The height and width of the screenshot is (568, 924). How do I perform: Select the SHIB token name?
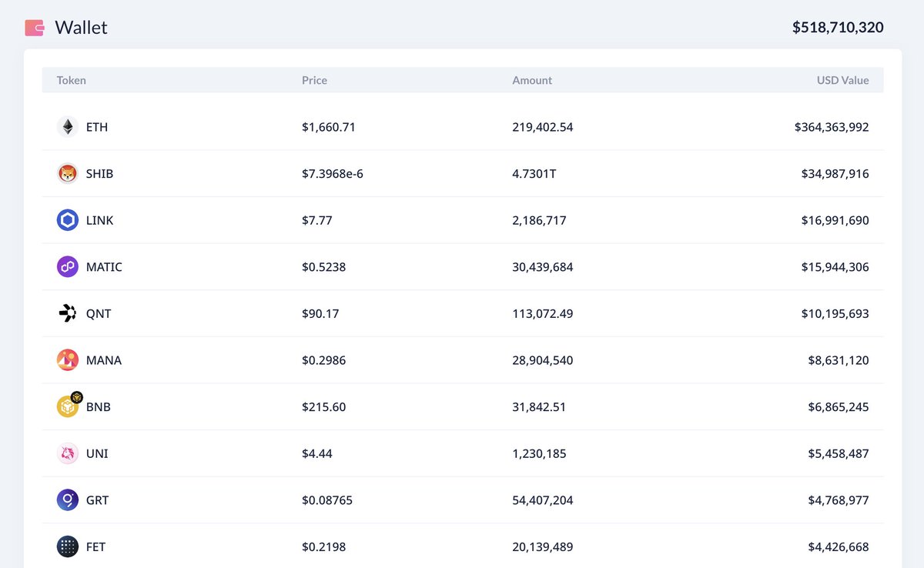point(99,174)
